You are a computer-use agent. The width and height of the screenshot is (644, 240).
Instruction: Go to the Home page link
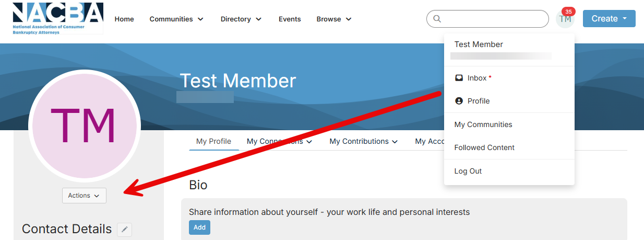124,19
